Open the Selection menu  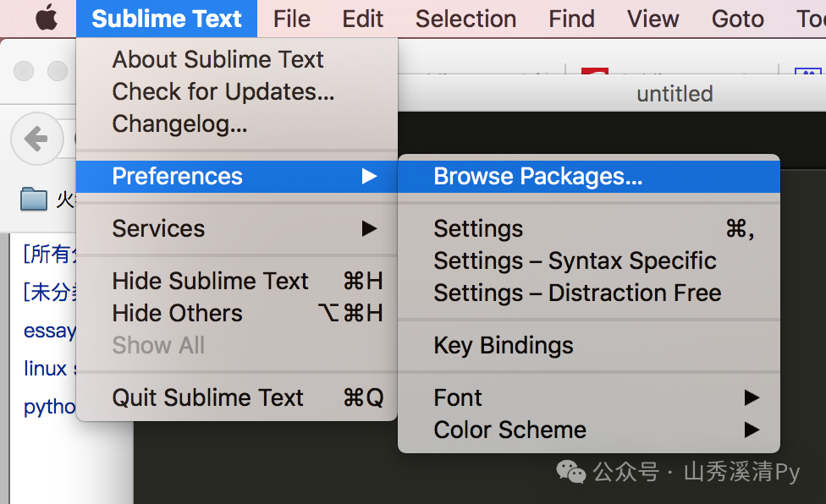[x=465, y=19]
